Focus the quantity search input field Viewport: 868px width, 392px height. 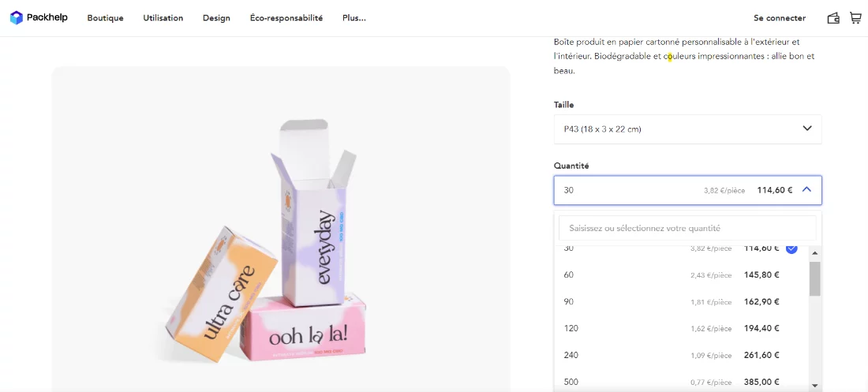[x=687, y=228]
